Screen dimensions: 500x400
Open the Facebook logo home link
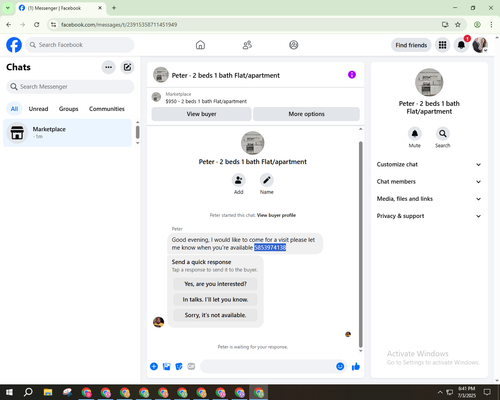click(x=14, y=45)
